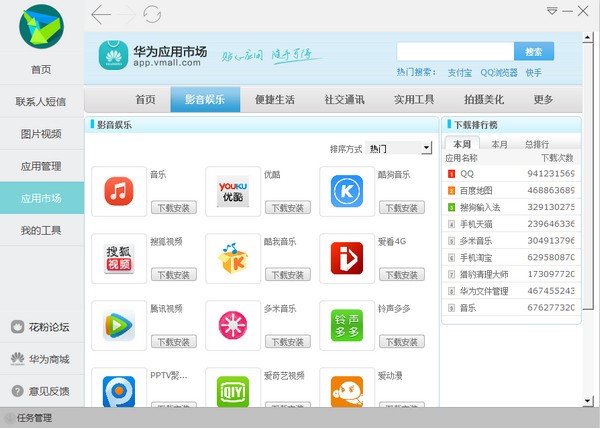Click the QQ浏览器 hot search link
Viewport: 601px width, 430px height.
[x=499, y=72]
